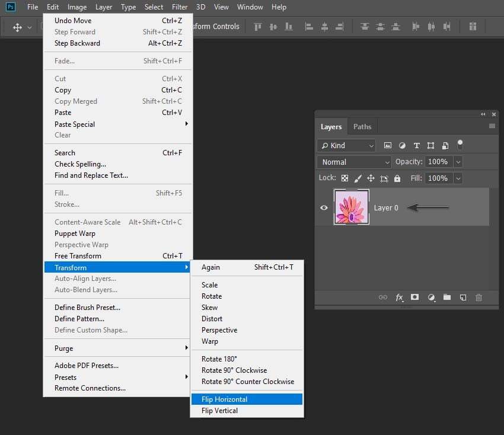Toggle adjustment layer filter icon
Viewport: 504px width, 435px height.
(x=402, y=146)
